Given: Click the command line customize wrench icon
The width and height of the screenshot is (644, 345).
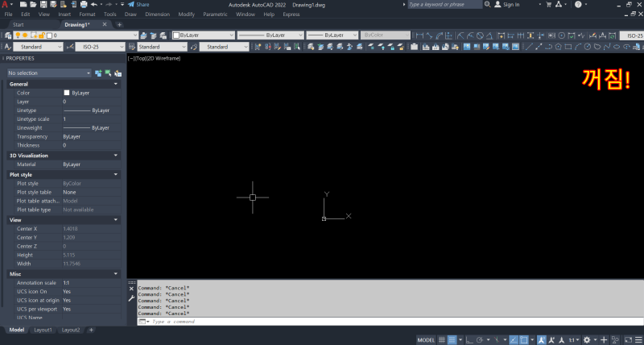Looking at the screenshot, I should click(x=131, y=298).
